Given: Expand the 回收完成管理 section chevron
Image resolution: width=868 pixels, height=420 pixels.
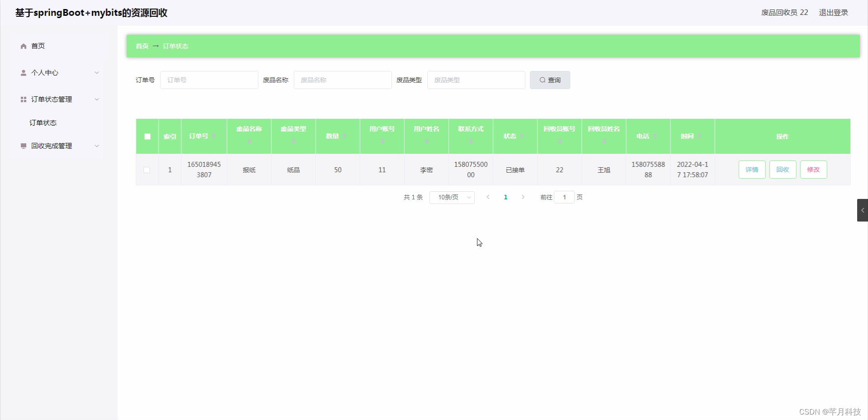Looking at the screenshot, I should tap(97, 146).
